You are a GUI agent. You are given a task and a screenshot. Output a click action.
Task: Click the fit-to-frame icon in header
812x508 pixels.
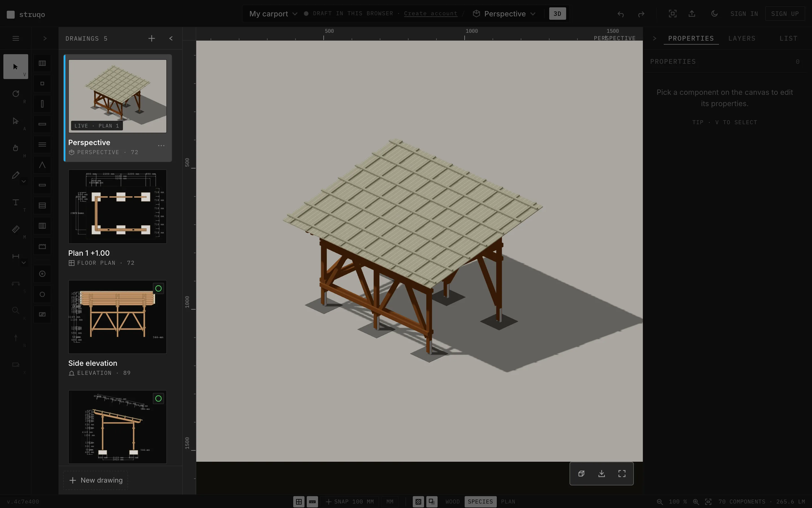pyautogui.click(x=672, y=14)
